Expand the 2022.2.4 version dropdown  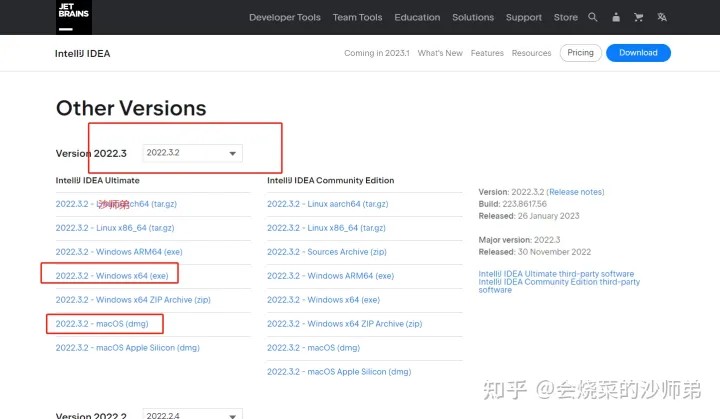click(193, 414)
